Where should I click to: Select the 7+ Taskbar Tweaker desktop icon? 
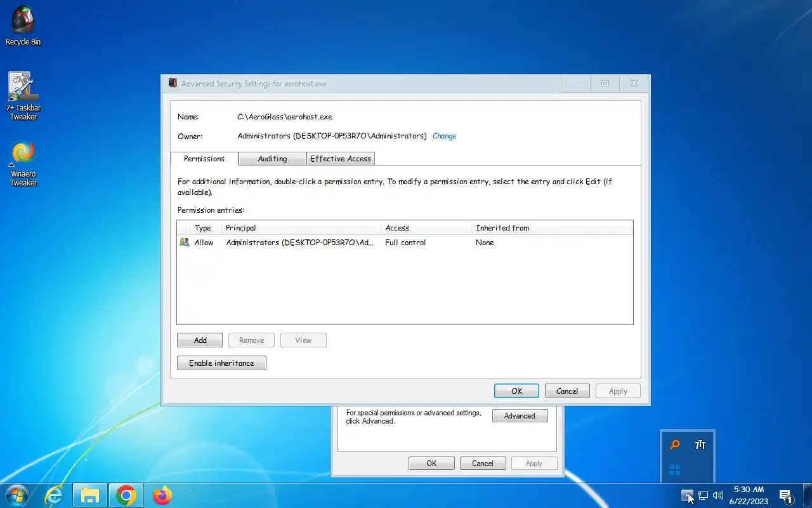[23, 95]
